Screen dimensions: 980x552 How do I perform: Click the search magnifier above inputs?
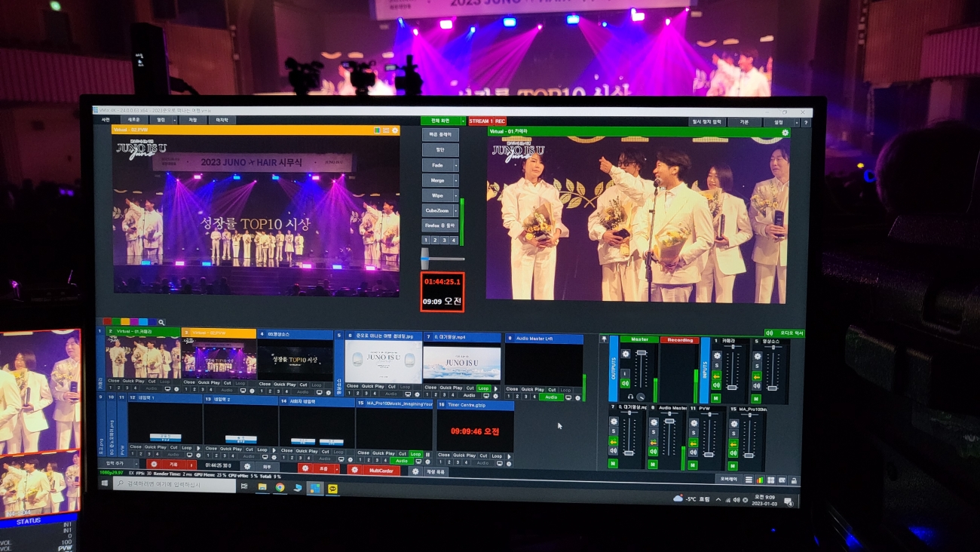[x=161, y=323]
